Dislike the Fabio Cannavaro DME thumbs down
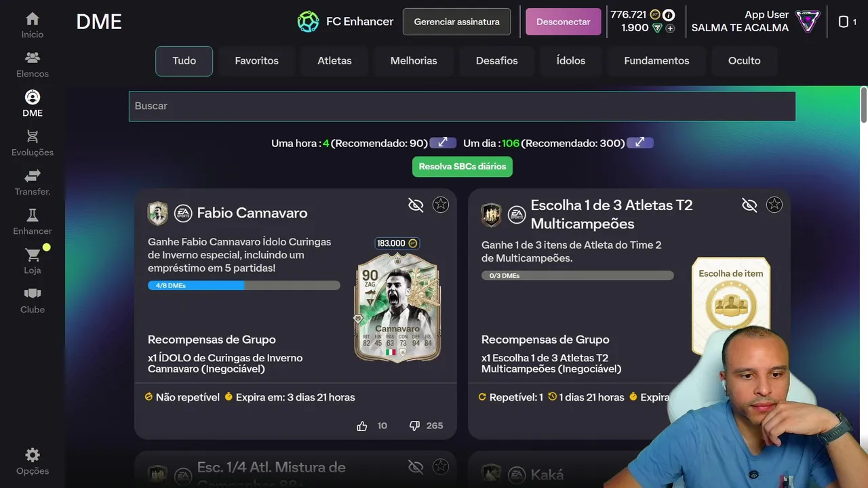This screenshot has width=868, height=488. [415, 426]
